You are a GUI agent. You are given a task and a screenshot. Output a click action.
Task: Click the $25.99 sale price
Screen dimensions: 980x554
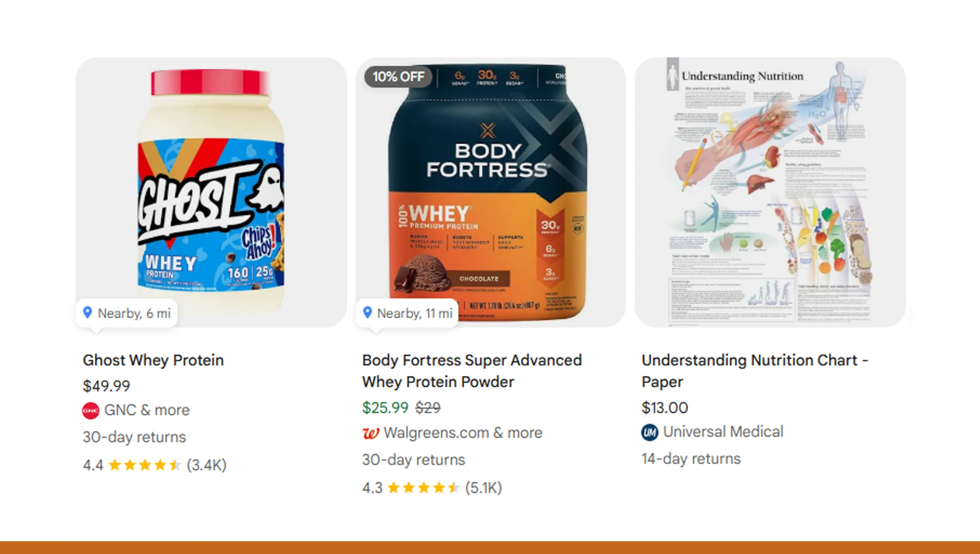coord(385,408)
